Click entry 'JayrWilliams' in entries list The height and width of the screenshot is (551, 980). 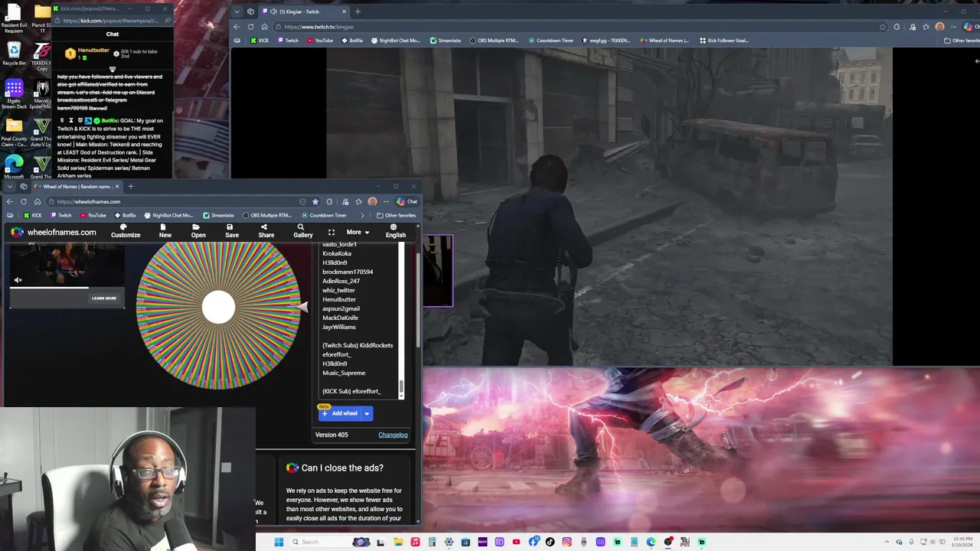tap(338, 327)
